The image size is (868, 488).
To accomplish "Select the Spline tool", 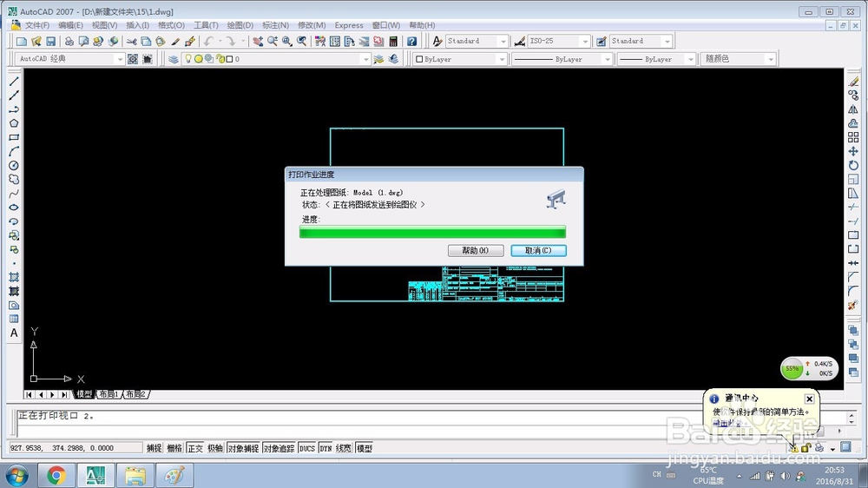I will (15, 194).
